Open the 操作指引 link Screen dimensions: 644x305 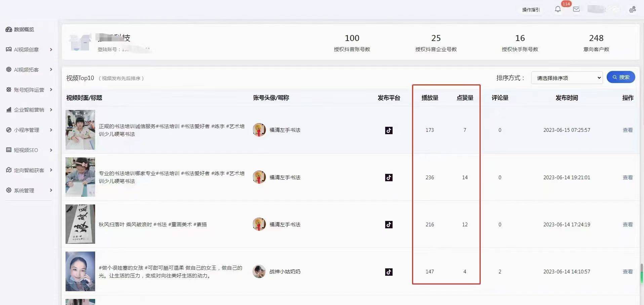(531, 10)
